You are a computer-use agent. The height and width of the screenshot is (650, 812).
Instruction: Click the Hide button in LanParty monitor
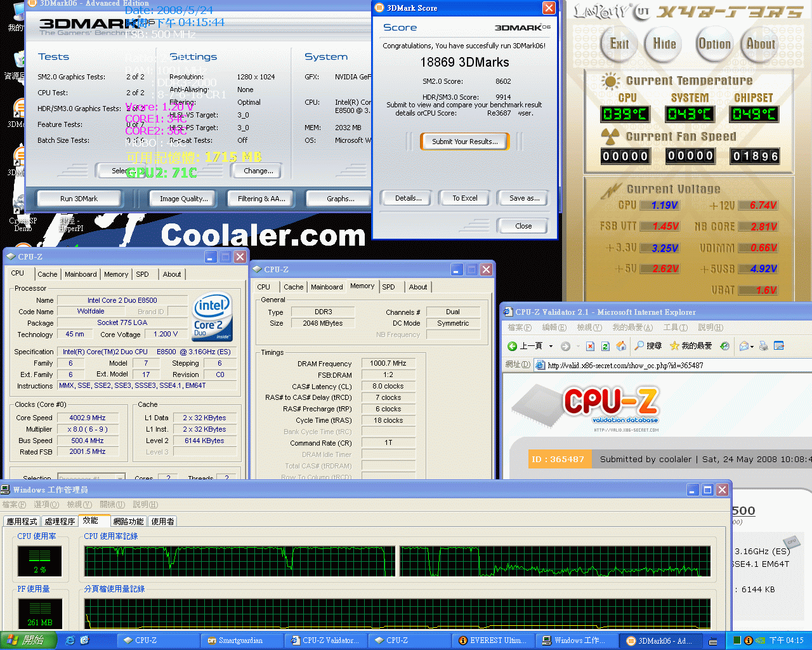pyautogui.click(x=664, y=44)
